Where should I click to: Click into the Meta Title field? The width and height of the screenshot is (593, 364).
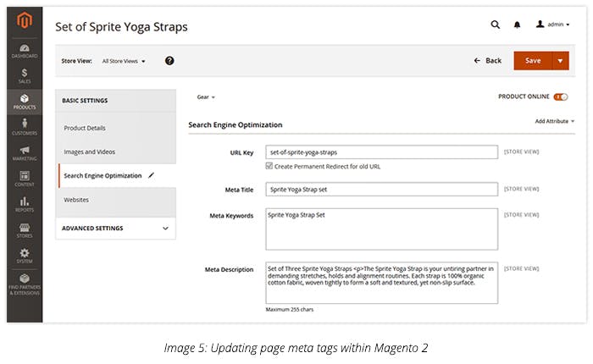pos(381,189)
